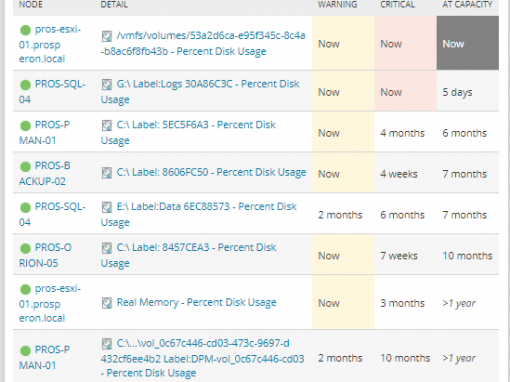Open Real Memory - Percent Disk Usage link
The image size is (510, 382).
click(196, 302)
